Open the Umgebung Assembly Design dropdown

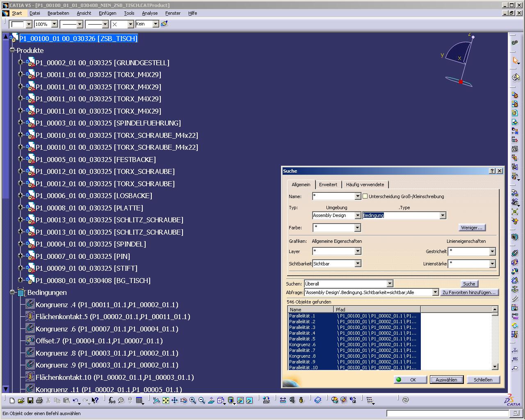click(x=358, y=215)
